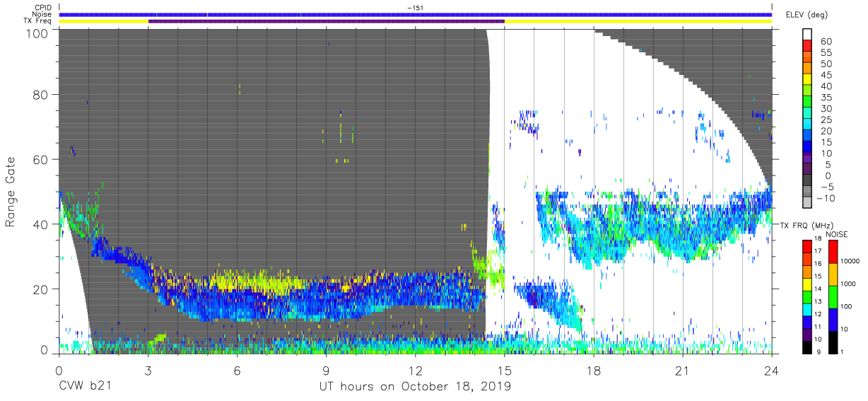The image size is (868, 401).
Task: Click the ELEV (deg) legend title
Action: (805, 14)
